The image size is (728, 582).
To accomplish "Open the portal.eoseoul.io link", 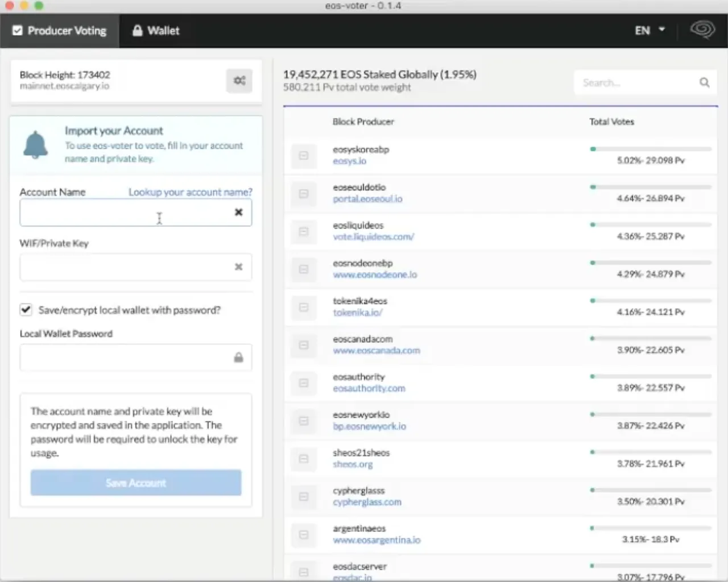I will (367, 199).
